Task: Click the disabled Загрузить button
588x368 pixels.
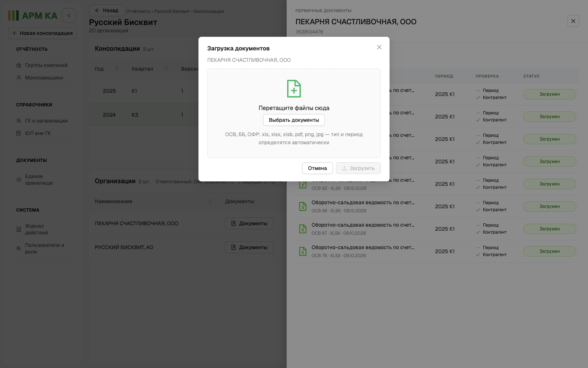Action: click(358, 168)
